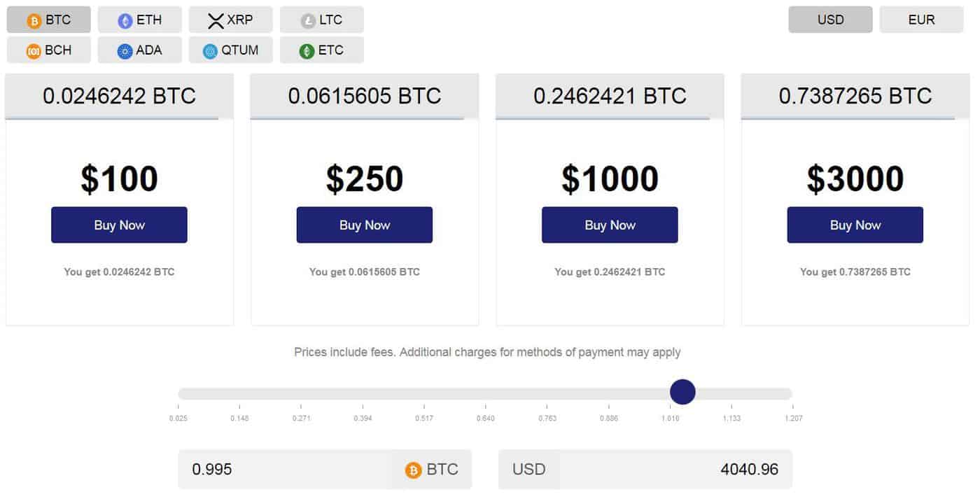Click the 0.995 BTC amount field
This screenshot has height=499, width=980.
click(x=280, y=469)
